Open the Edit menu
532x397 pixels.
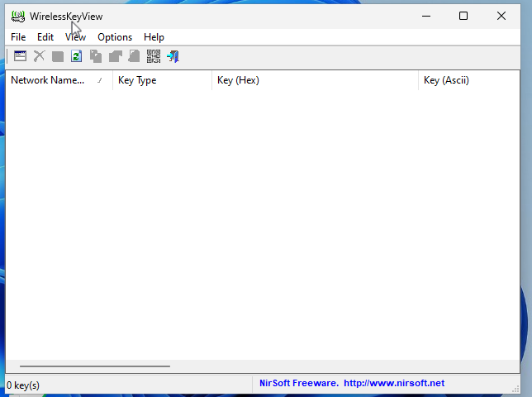(x=45, y=37)
